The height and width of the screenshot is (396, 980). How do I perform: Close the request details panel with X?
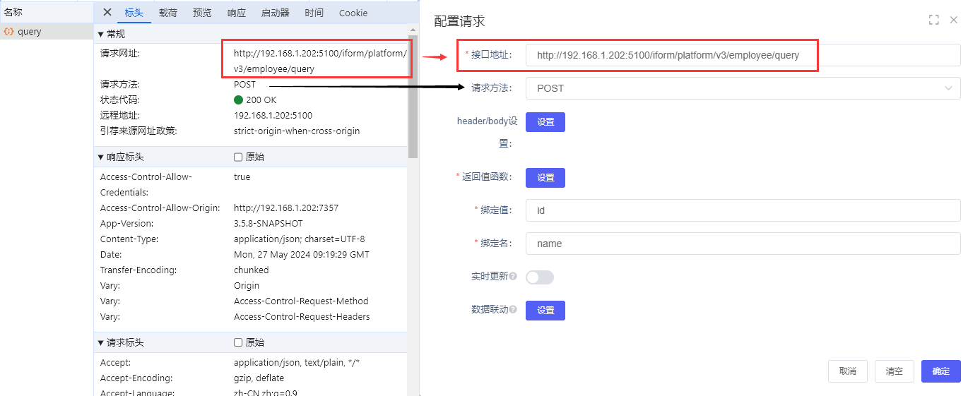[107, 12]
